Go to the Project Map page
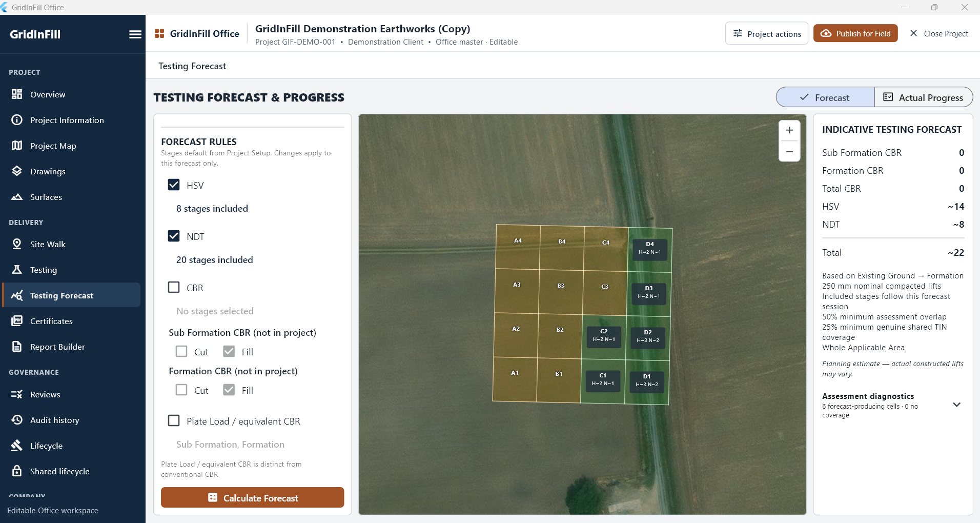Viewport: 980px width, 523px height. coord(72,146)
